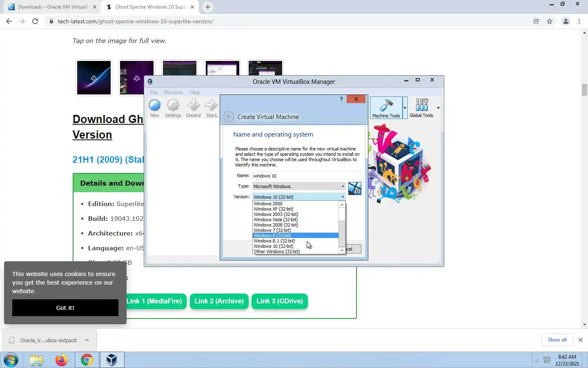Screen dimensions: 588x368
Task: Click the help question mark in dialog
Action: (x=341, y=99)
